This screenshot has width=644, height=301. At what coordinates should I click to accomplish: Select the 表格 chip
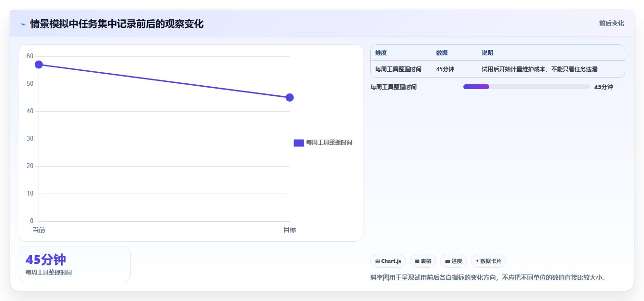coord(423,261)
